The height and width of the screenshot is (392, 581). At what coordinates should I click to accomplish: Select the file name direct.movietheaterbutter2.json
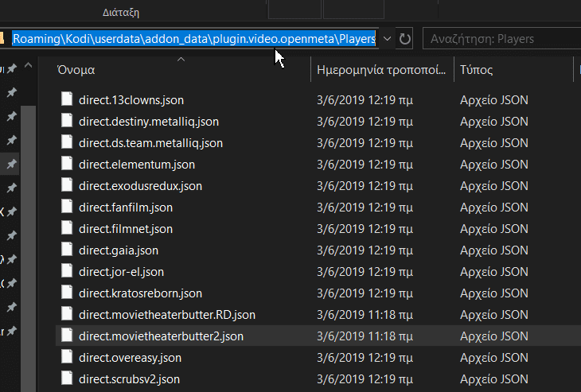[162, 336]
